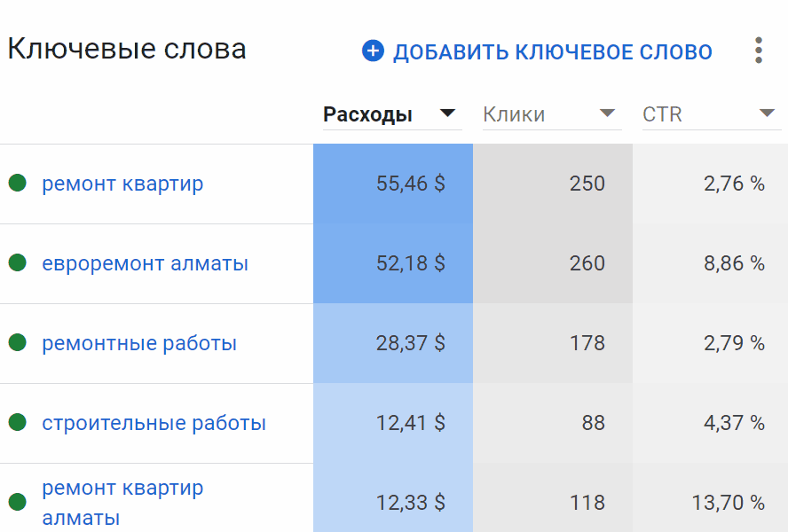Click green status dot for ремонт квартир алматы
Viewport: 788px width, 532px height.
[x=17, y=503]
